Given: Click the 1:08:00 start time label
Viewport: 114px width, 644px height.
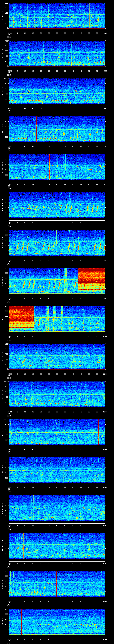Looking at the screenshot, I should point(9,298).
